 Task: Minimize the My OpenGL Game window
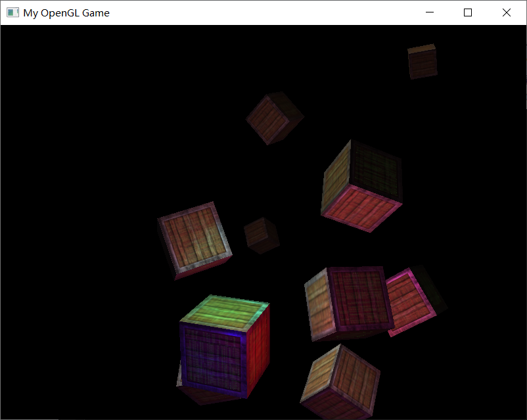[430, 12]
